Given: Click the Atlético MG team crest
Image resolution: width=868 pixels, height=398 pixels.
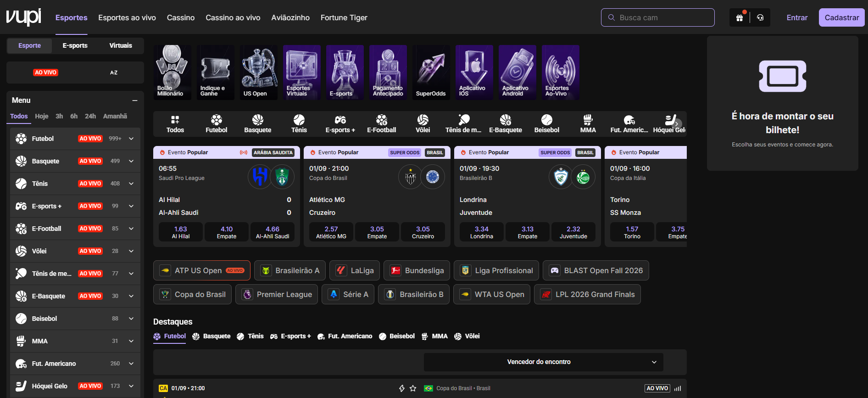Looking at the screenshot, I should [411, 176].
